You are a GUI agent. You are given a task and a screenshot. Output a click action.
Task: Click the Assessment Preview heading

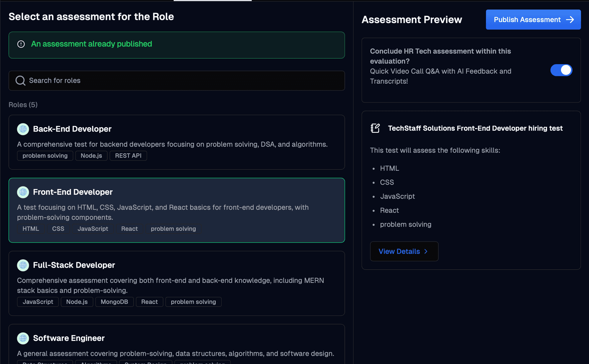412,20
